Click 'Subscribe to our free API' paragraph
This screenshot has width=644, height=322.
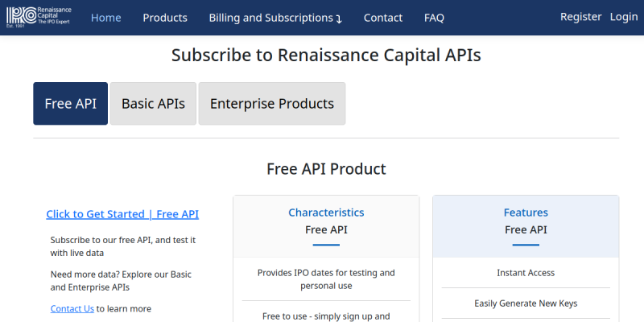(x=123, y=246)
